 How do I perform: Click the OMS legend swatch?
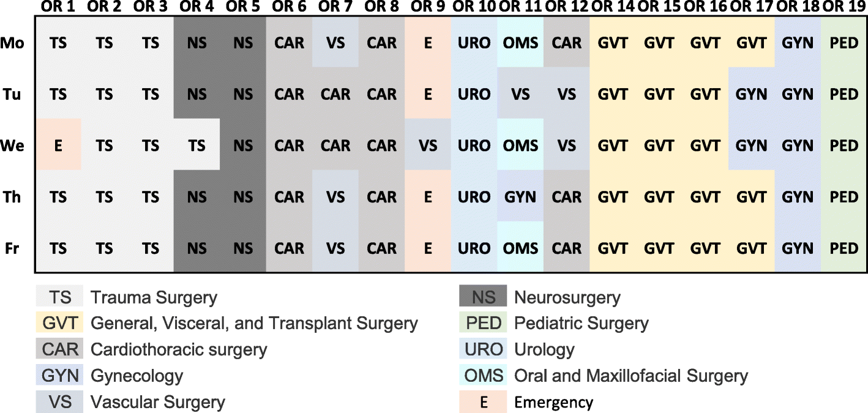click(x=483, y=376)
